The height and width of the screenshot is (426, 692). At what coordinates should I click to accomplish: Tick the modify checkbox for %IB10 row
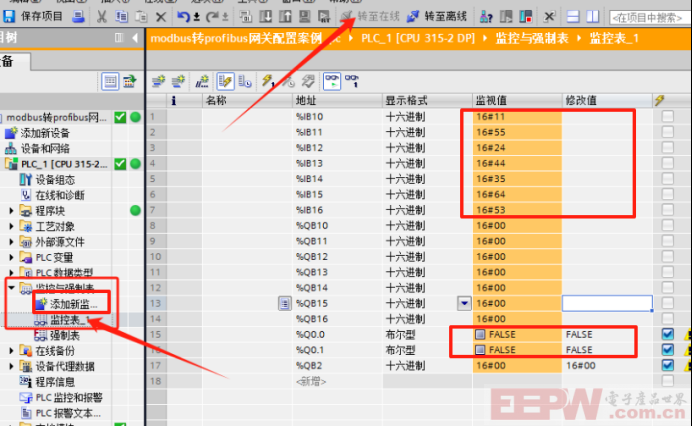(x=668, y=116)
